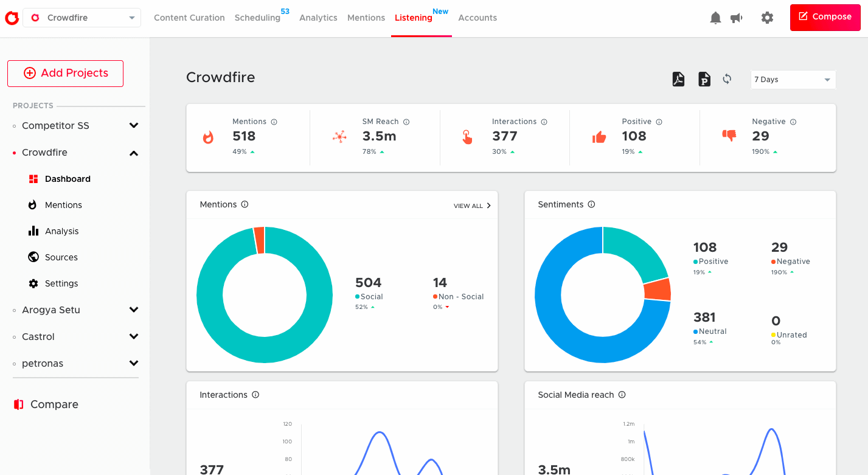Open Settings under the Crowdfire project
The width and height of the screenshot is (868, 475).
[62, 283]
